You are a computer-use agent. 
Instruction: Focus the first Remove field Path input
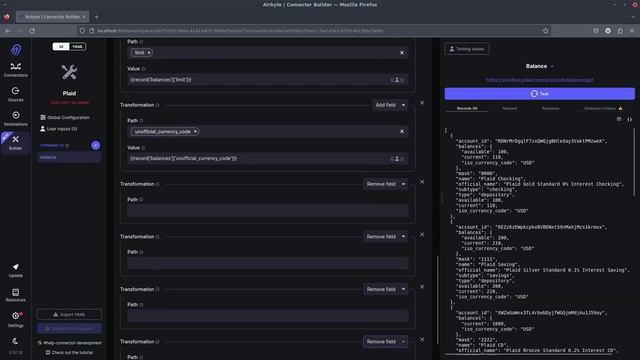pyautogui.click(x=267, y=211)
